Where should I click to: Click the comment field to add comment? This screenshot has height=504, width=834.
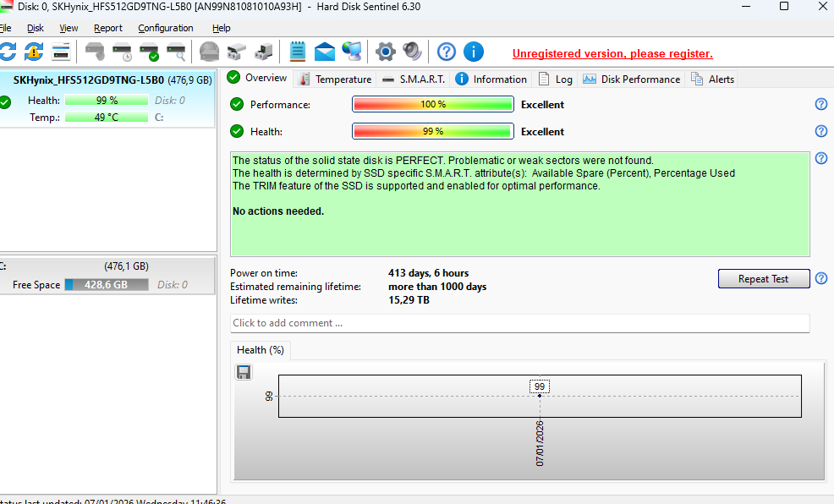519,323
